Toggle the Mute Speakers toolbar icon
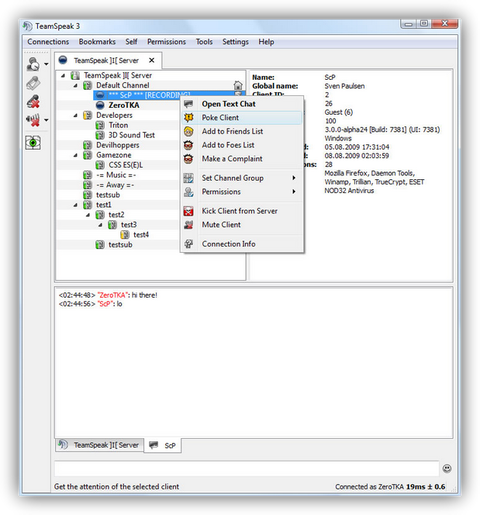 click(x=33, y=120)
